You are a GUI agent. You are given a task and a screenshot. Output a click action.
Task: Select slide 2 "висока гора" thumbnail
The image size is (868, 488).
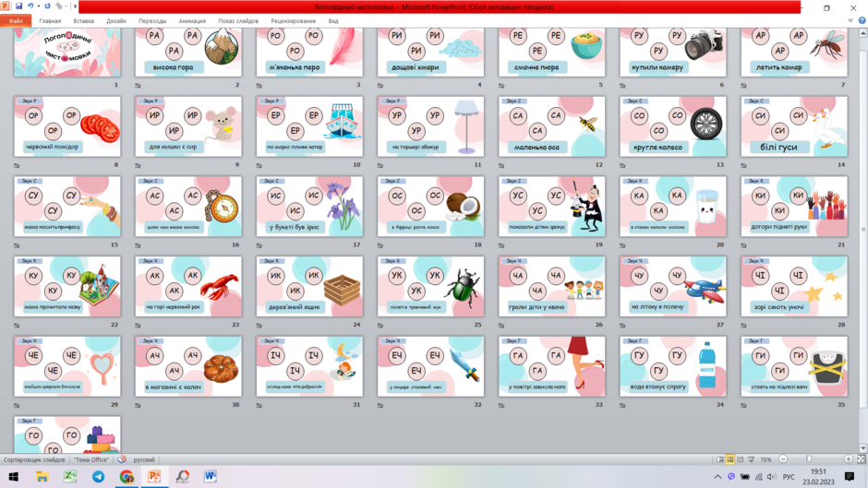(188, 52)
